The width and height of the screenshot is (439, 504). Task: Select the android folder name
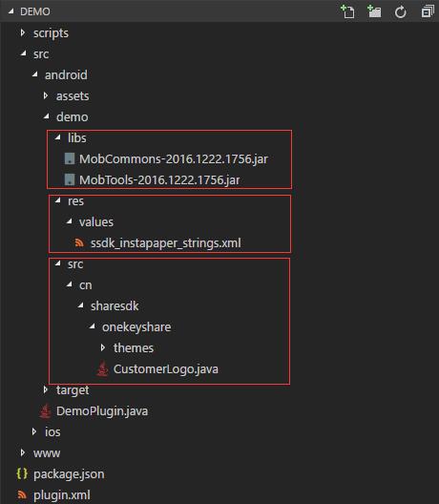pos(66,74)
